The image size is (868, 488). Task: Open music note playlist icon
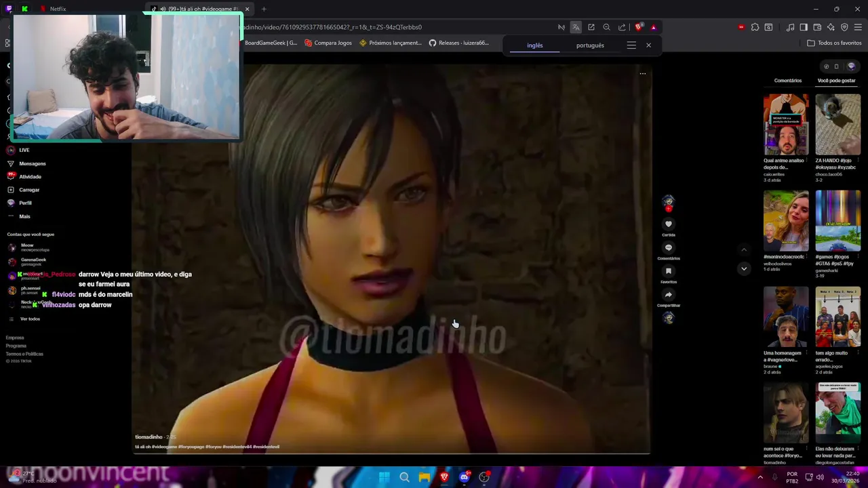790,27
